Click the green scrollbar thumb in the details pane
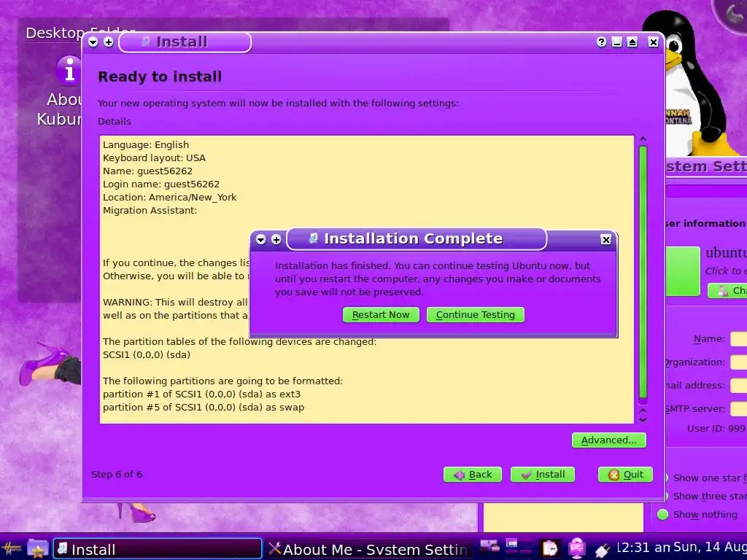 pos(643,271)
